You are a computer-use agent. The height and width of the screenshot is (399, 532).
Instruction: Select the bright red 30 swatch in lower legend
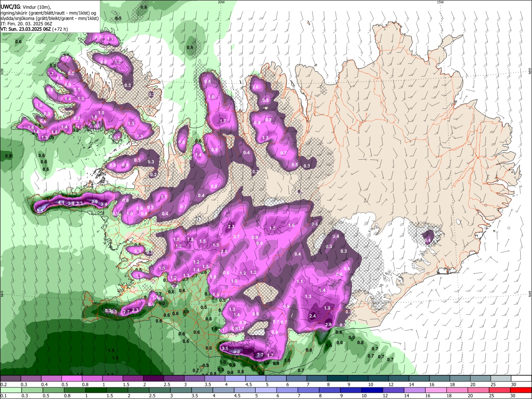point(521,390)
